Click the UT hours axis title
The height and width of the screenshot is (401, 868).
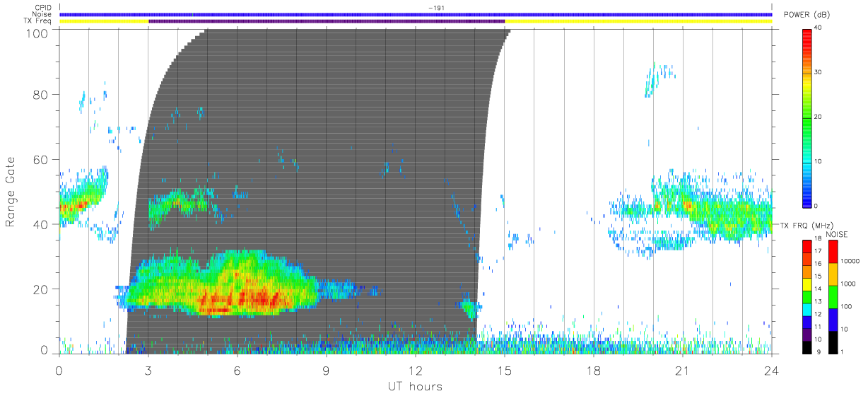(x=415, y=386)
